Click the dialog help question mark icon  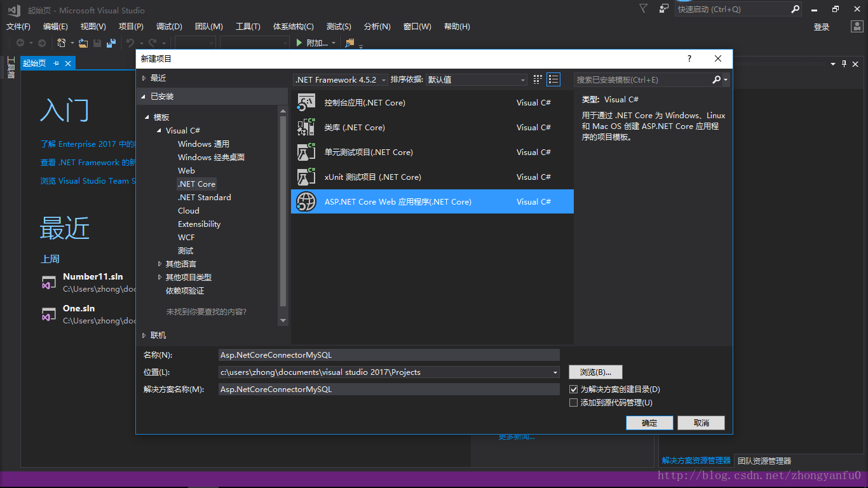[689, 58]
